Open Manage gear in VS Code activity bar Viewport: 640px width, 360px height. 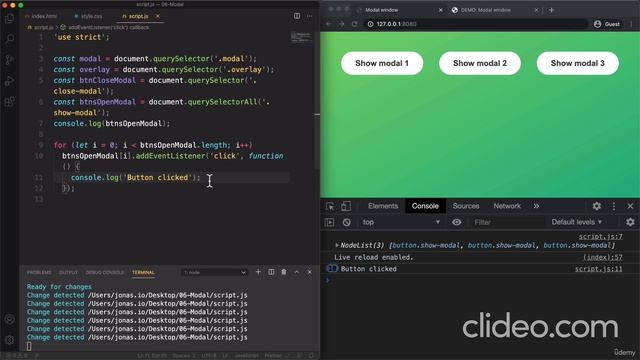coord(9,340)
